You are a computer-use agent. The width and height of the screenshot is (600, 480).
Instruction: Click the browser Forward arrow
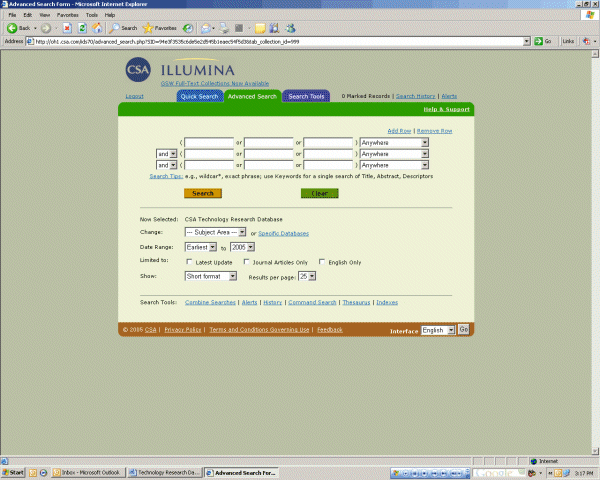(x=46, y=28)
